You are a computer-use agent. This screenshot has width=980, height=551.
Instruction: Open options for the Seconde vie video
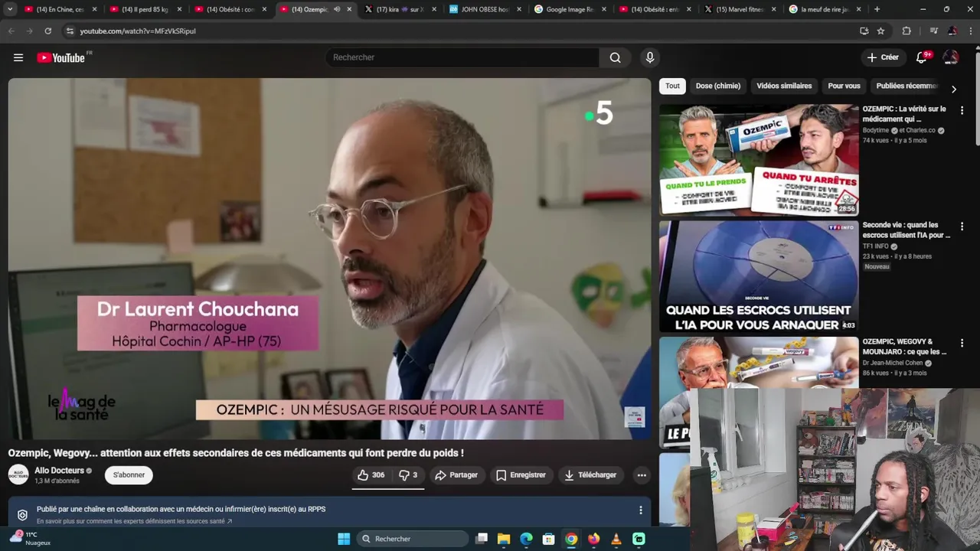click(962, 227)
